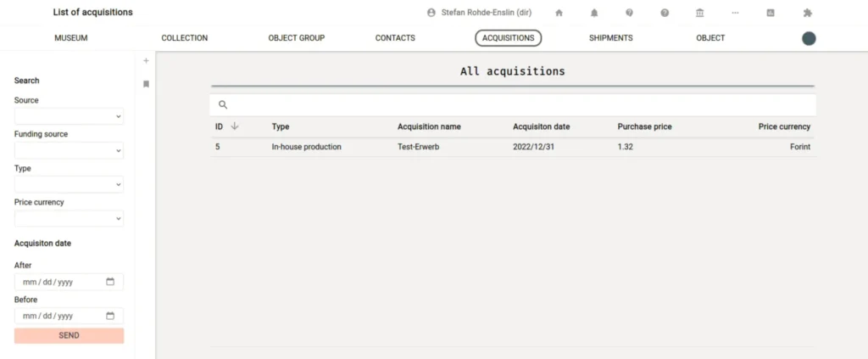Screen dimensions: 868x359
Task: Sort by ID using the down arrow
Action: tap(234, 126)
